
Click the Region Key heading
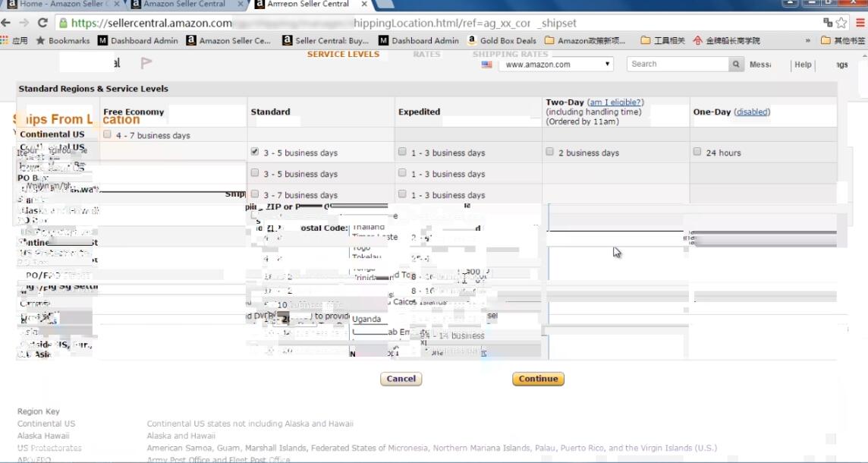click(x=38, y=411)
